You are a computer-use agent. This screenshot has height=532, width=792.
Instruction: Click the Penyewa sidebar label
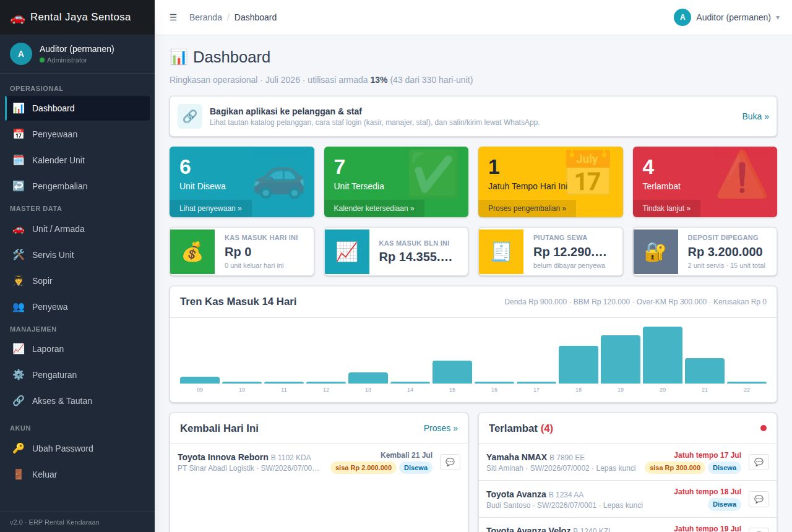[x=50, y=307]
